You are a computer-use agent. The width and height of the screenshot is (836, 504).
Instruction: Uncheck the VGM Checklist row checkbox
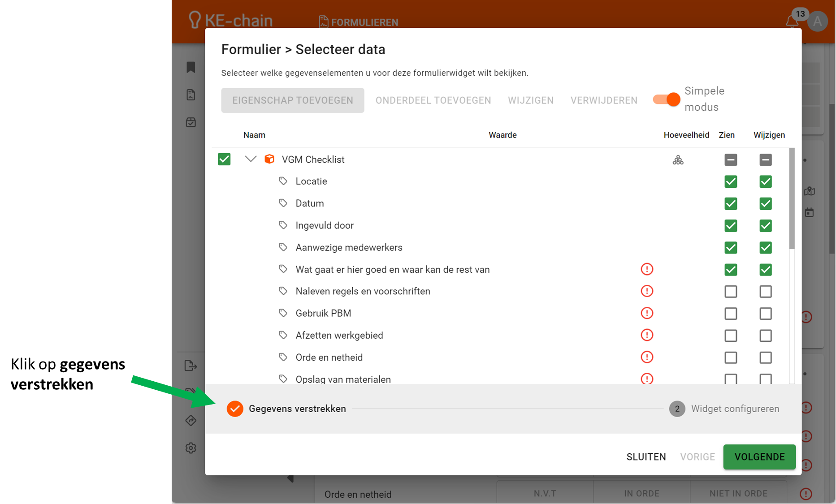[x=224, y=159]
